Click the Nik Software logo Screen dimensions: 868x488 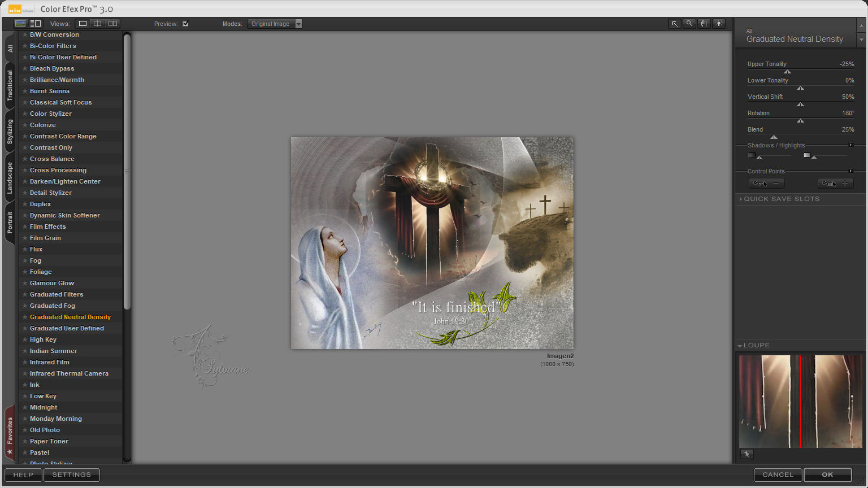tap(21, 9)
